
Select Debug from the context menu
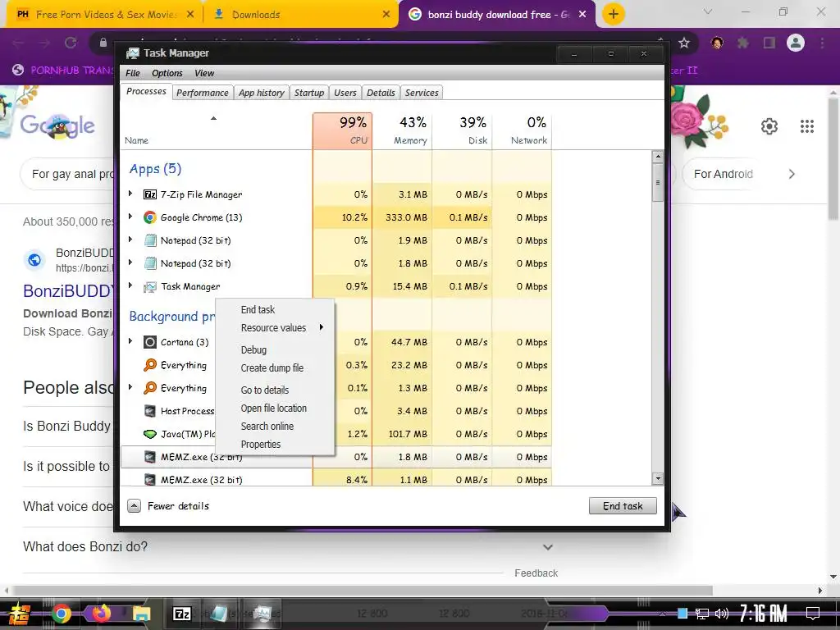276,349
